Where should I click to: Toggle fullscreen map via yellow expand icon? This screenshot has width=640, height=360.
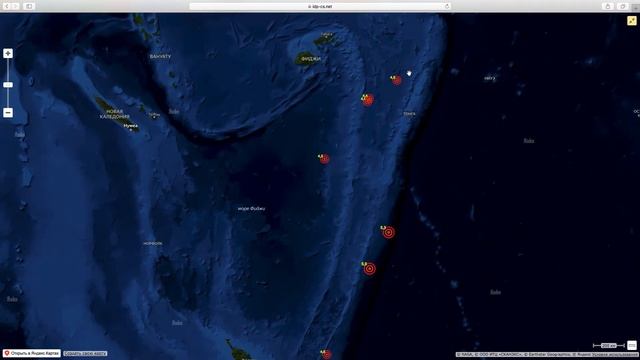[x=632, y=20]
